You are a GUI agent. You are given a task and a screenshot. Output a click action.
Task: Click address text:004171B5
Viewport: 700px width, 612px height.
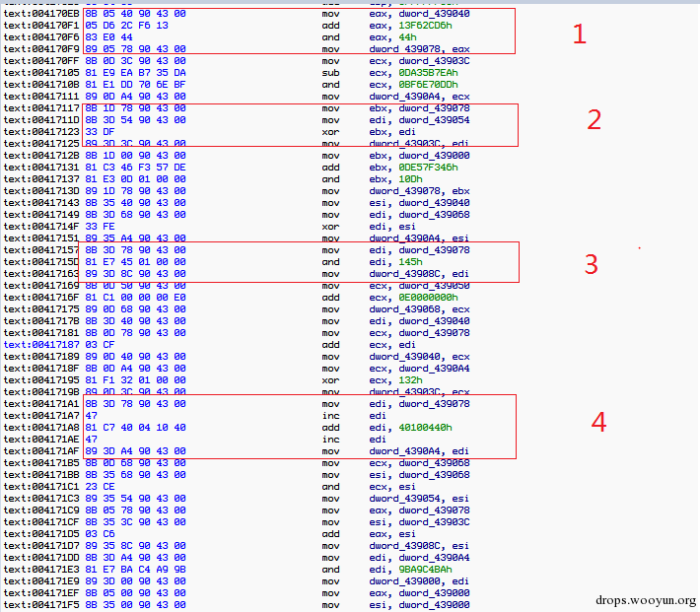point(41,463)
